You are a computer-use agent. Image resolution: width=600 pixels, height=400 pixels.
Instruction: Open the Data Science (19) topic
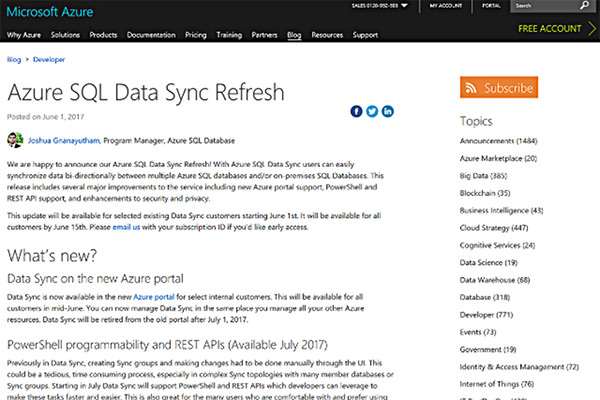pos(489,263)
